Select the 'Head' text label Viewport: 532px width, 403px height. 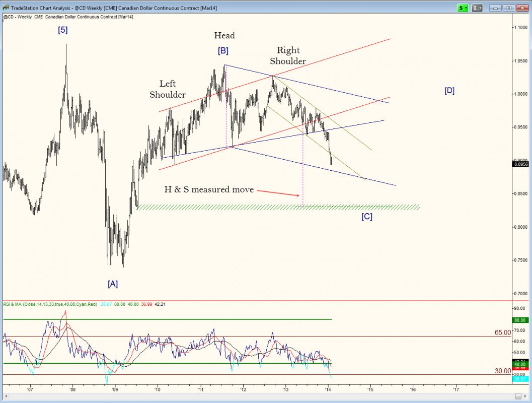tap(224, 35)
